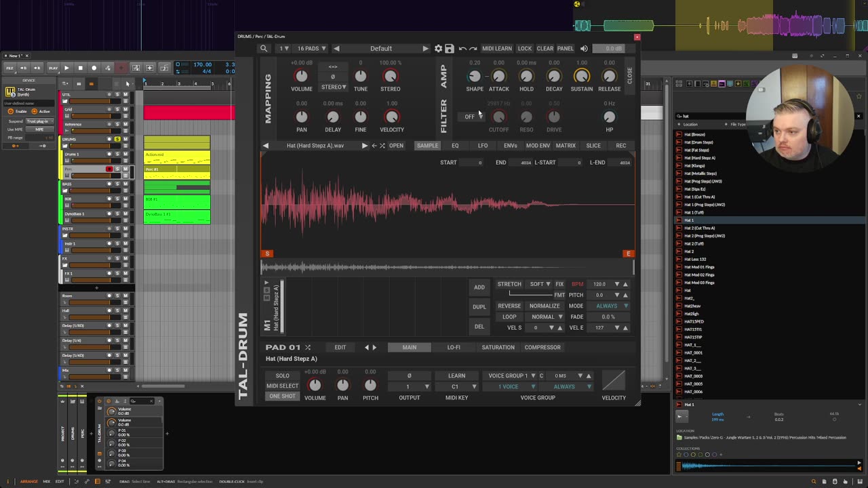Image resolution: width=868 pixels, height=488 pixels.
Task: Toggle ONE SHOT for pad 01
Action: [x=283, y=396]
